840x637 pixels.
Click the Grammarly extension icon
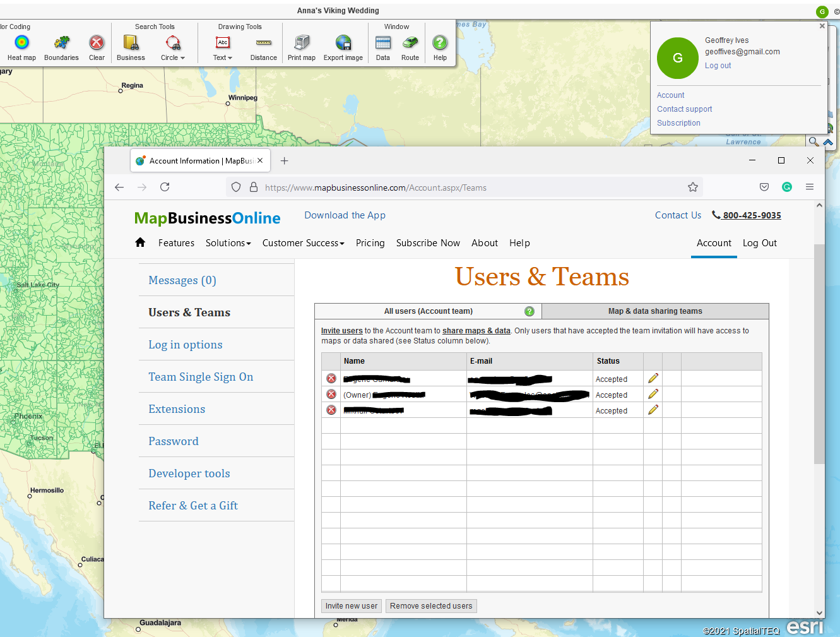pyautogui.click(x=787, y=187)
